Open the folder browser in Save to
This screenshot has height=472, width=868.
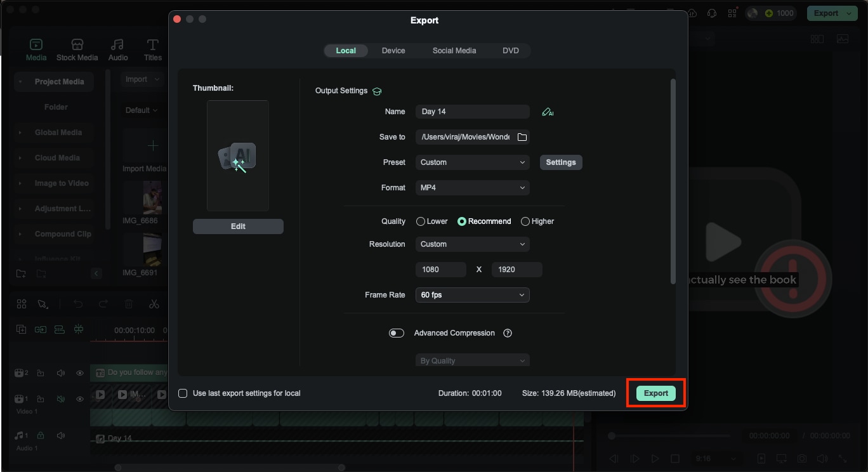522,137
